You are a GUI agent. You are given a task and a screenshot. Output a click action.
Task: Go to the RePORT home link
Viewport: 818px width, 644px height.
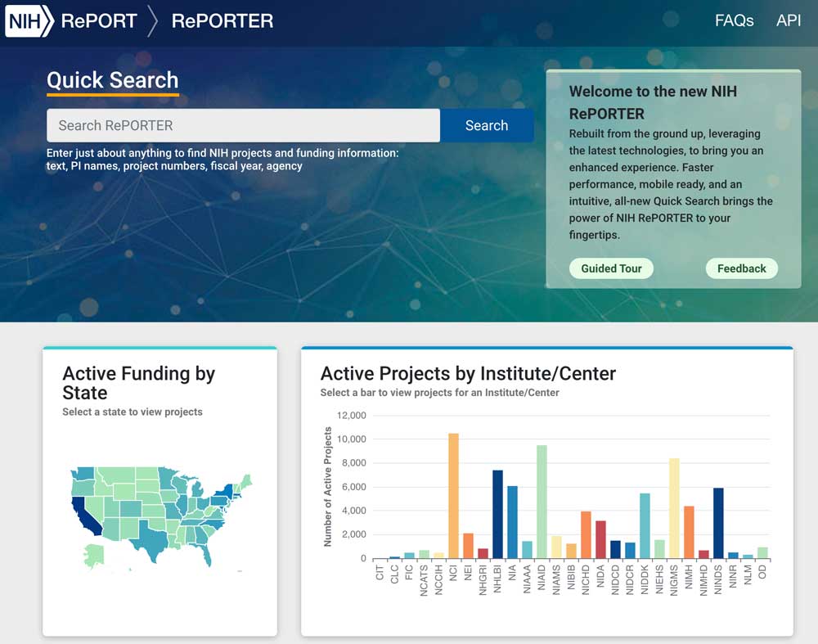pos(99,21)
